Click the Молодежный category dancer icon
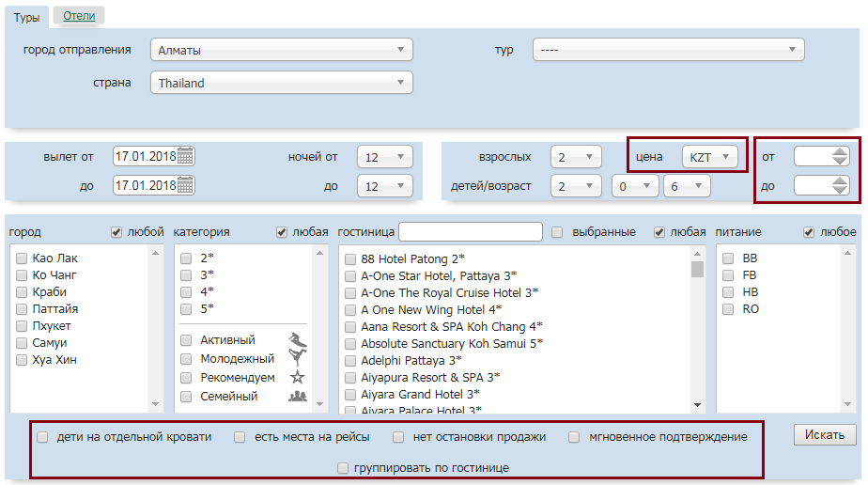The image size is (868, 485). click(298, 358)
